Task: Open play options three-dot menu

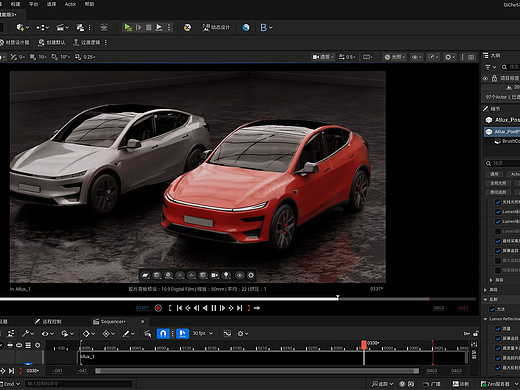Action: 169,27
